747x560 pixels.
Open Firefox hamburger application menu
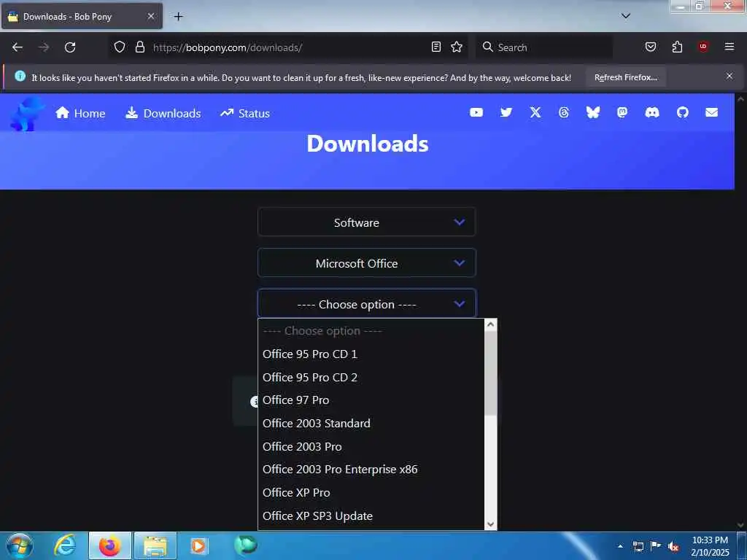pyautogui.click(x=729, y=47)
